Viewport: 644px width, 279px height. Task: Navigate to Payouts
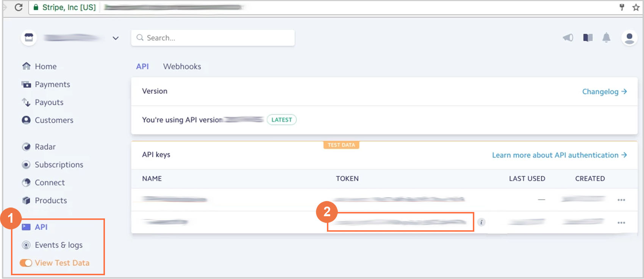pos(42,102)
